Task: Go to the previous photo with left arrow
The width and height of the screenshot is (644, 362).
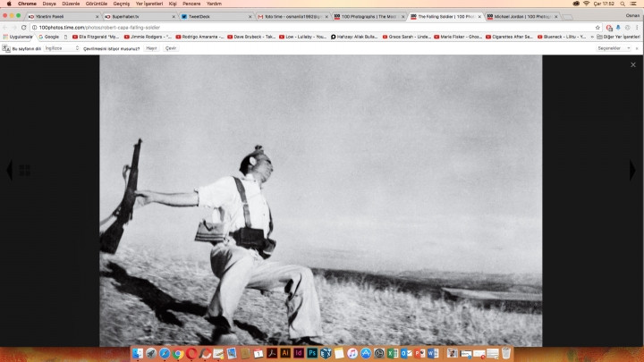Action: point(10,170)
